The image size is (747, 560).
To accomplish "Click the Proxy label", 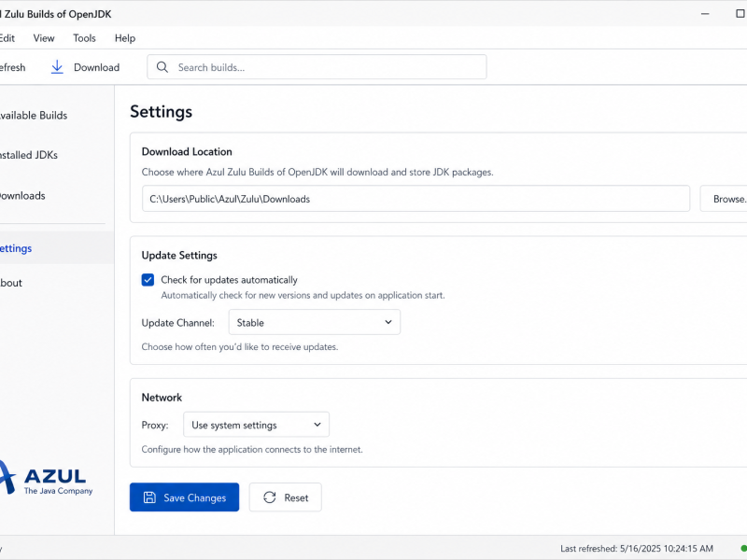I will [155, 425].
